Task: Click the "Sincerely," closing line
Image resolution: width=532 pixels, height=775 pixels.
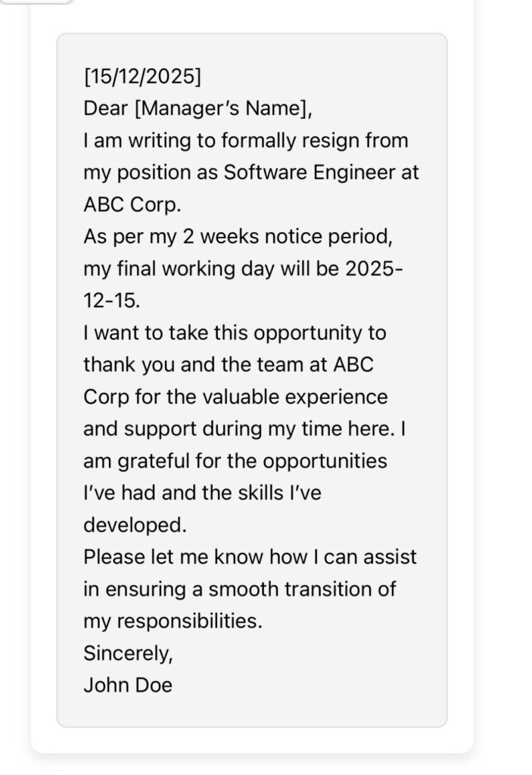Action: point(129,653)
